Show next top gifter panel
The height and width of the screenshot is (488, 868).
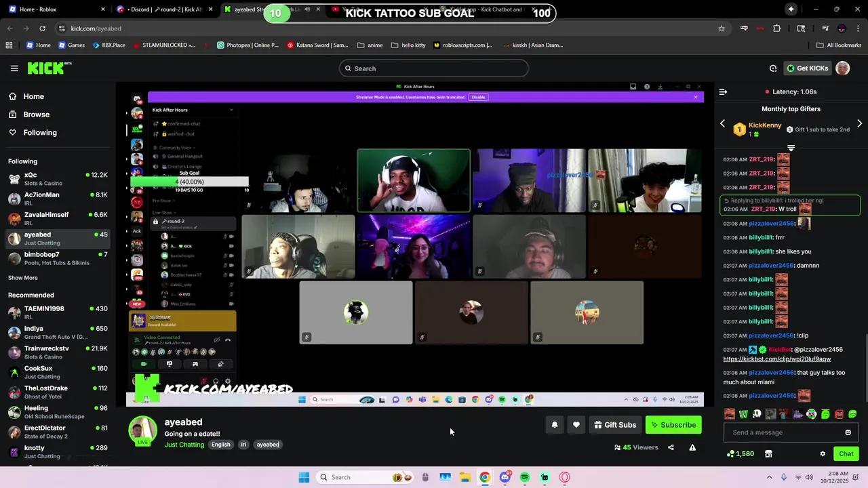pos(860,123)
